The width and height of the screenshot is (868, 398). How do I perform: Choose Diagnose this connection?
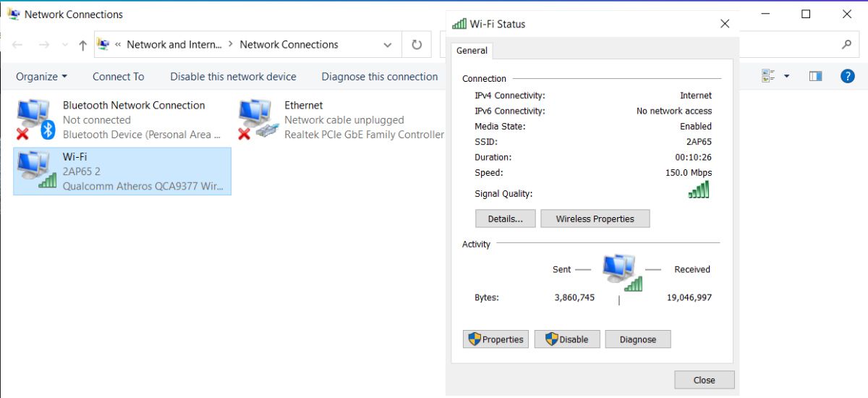coord(380,77)
